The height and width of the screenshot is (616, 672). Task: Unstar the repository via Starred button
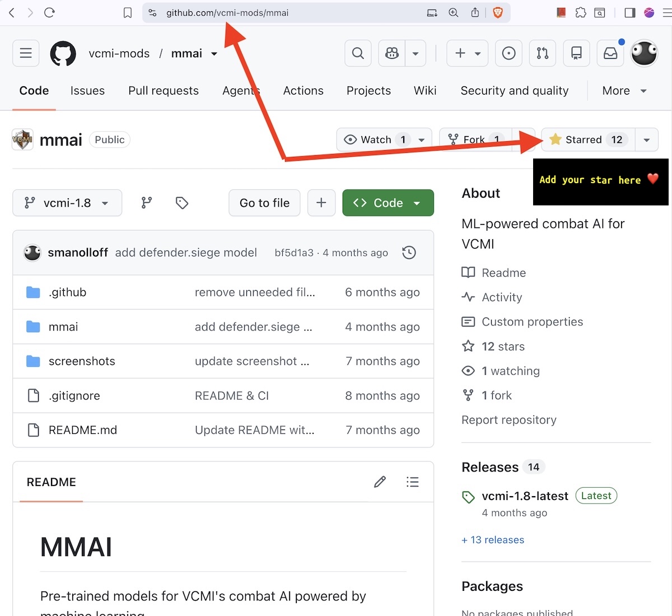point(588,139)
